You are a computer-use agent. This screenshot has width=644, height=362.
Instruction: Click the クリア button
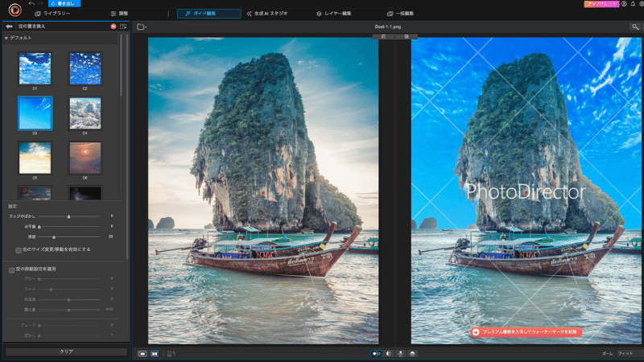pos(67,352)
